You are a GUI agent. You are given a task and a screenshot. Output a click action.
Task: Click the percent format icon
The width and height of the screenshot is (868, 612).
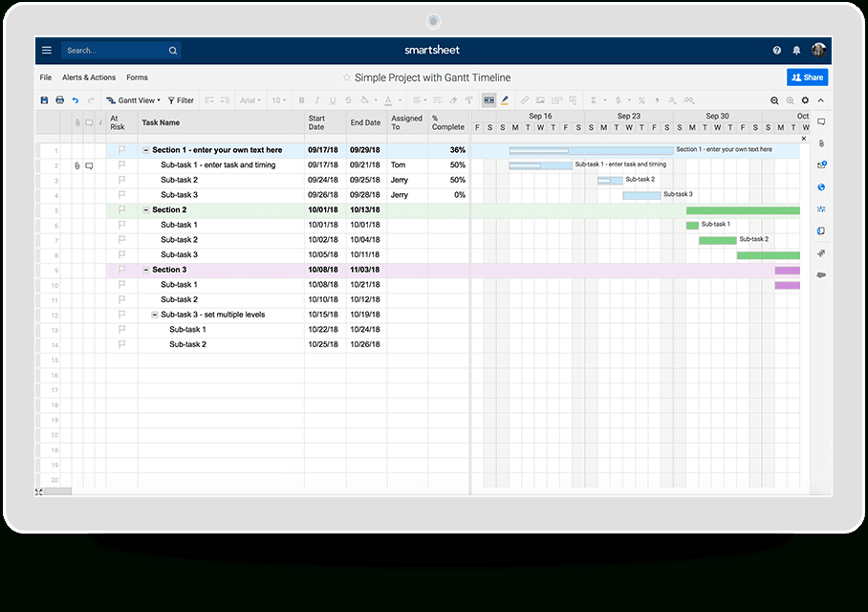pyautogui.click(x=641, y=100)
